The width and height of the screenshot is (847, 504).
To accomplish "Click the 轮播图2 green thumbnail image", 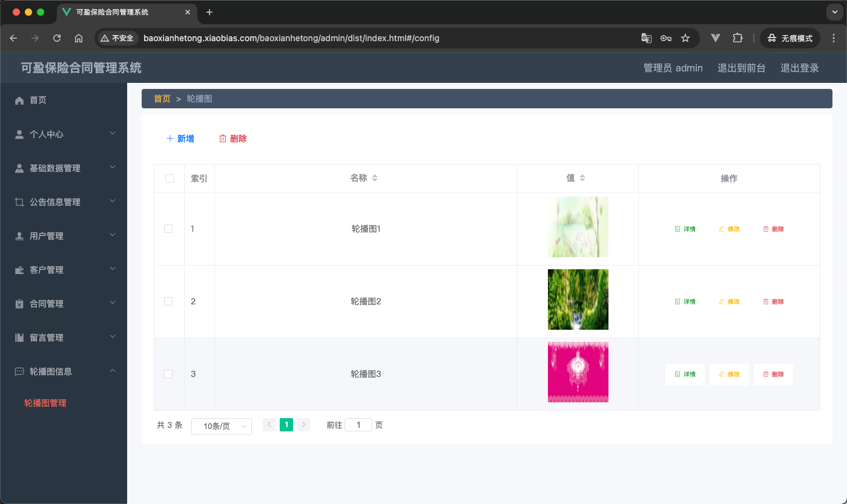I will [578, 299].
